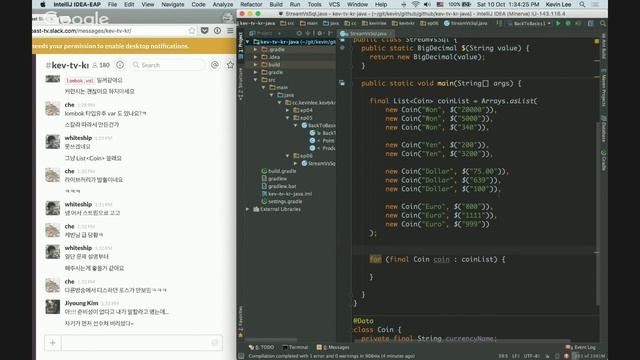Click the Make Project build icon

click(499, 24)
